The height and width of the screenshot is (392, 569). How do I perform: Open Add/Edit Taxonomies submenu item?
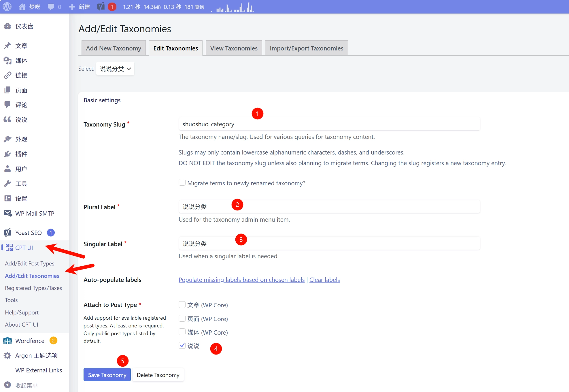pos(32,276)
